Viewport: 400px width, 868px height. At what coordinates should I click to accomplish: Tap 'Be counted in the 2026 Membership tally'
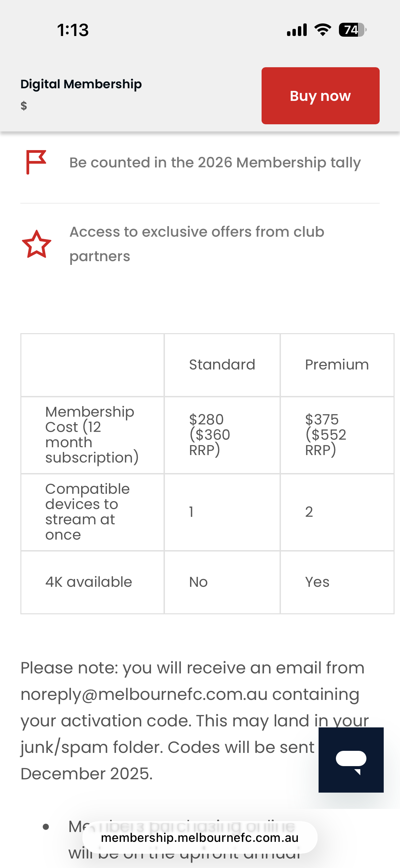[215, 162]
